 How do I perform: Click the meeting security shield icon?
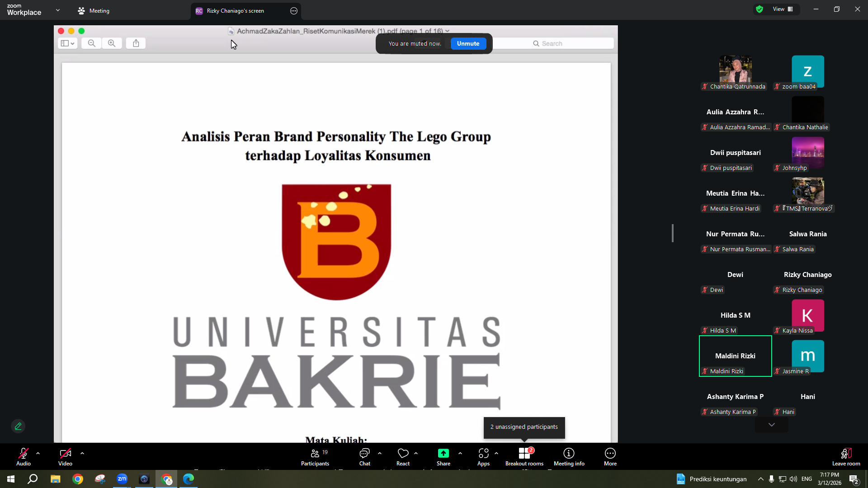[759, 9]
